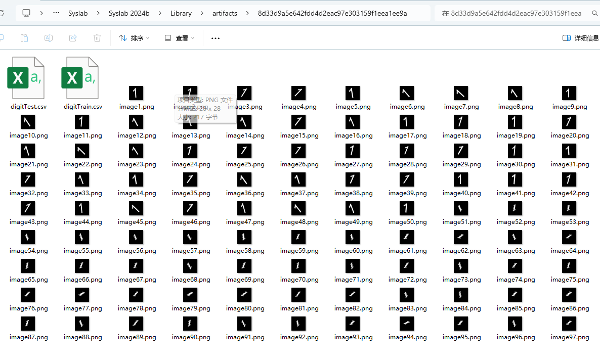Click the delete trash icon
Screen dimensions: 600x364
tap(97, 38)
